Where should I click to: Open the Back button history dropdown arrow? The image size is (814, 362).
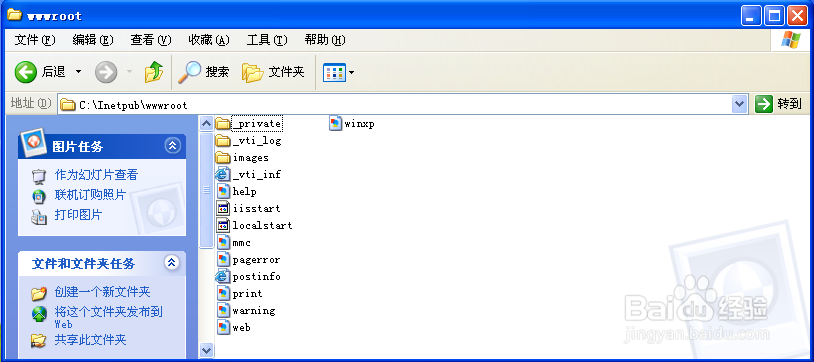78,72
